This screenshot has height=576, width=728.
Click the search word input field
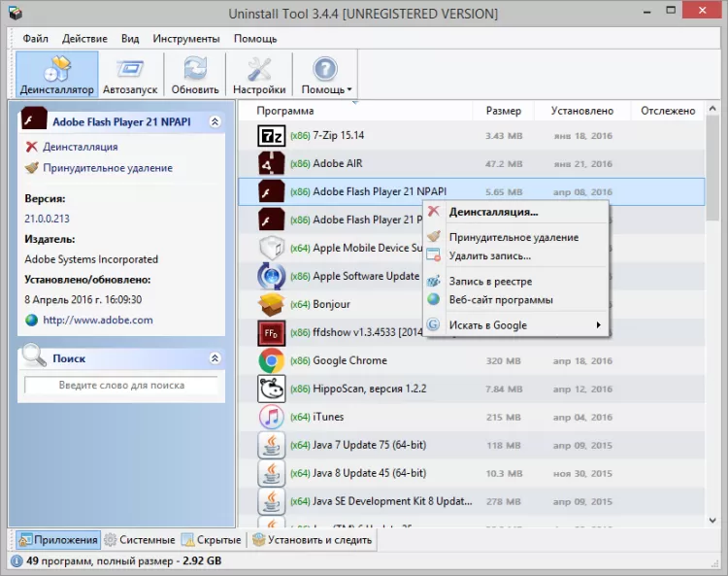pos(121,386)
